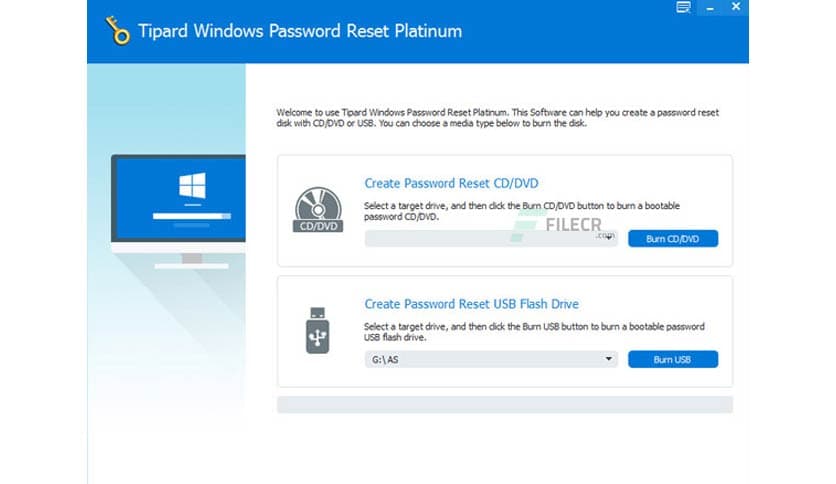Click the USB flash drive icon
Image resolution: width=836 pixels, height=484 pixels.
point(317,330)
